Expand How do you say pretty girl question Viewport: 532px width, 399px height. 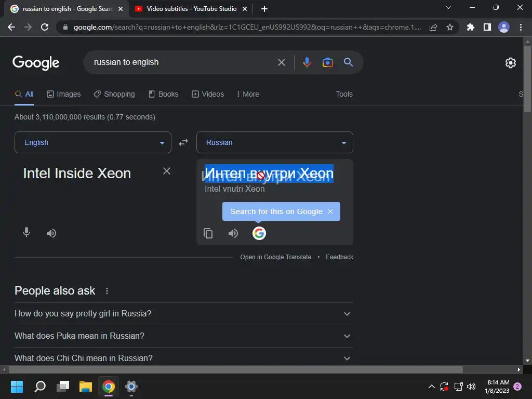coord(183,313)
